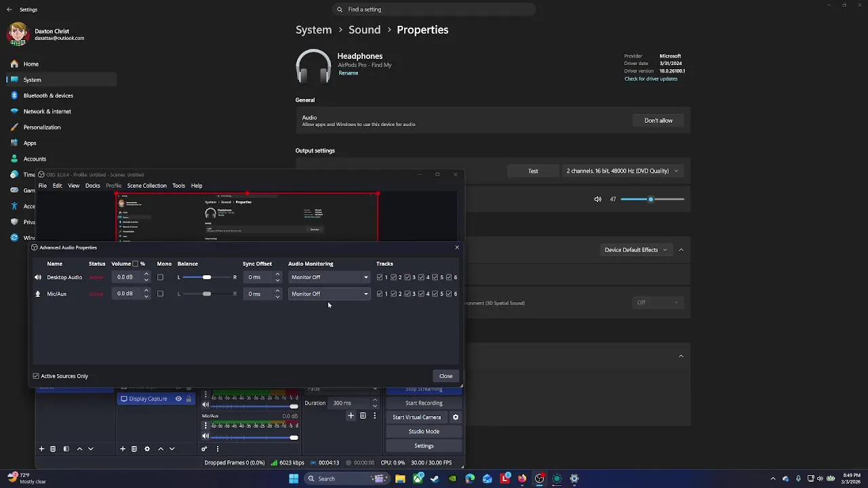Viewport: 868px width, 488px height.
Task: Click Check for driver updates link
Action: tap(651, 79)
